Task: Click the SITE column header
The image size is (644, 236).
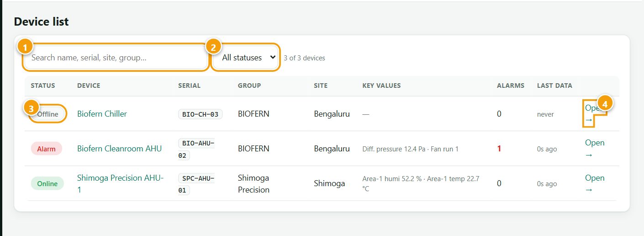Action: click(x=321, y=86)
